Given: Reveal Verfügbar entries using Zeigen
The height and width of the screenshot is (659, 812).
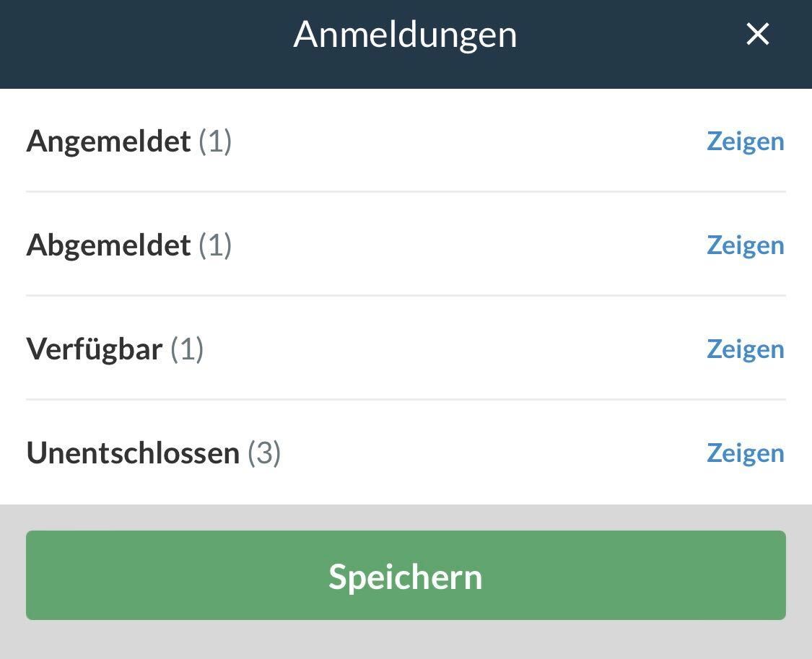Looking at the screenshot, I should coord(745,349).
